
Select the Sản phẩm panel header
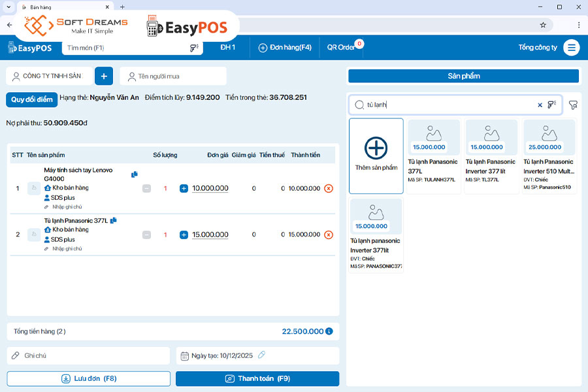pos(463,76)
